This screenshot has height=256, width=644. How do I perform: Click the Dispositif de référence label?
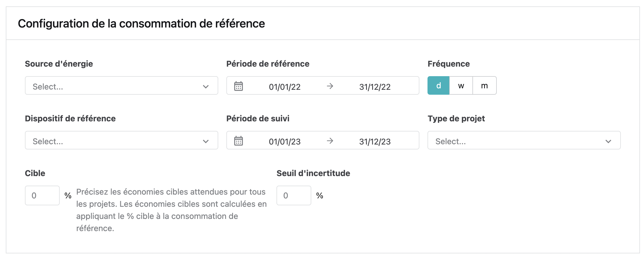coord(70,118)
